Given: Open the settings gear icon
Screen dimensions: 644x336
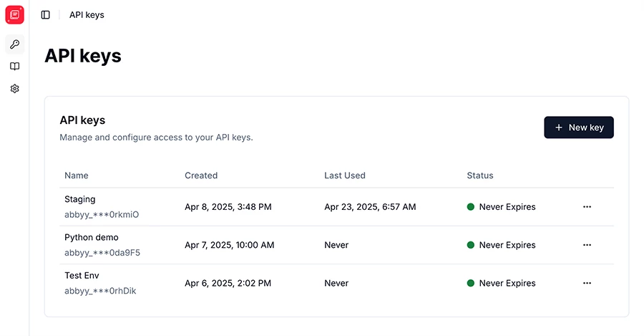Looking at the screenshot, I should coord(15,88).
